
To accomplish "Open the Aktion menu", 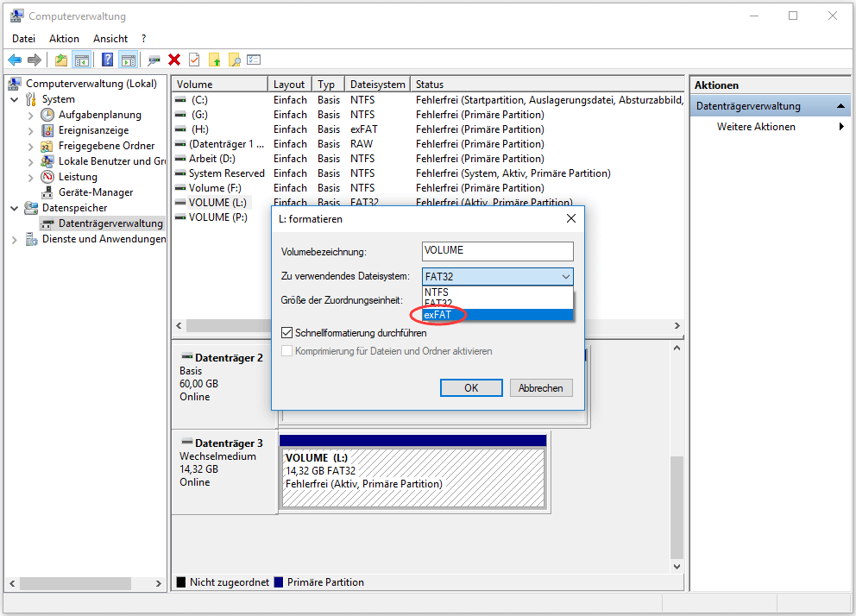I will click(64, 39).
